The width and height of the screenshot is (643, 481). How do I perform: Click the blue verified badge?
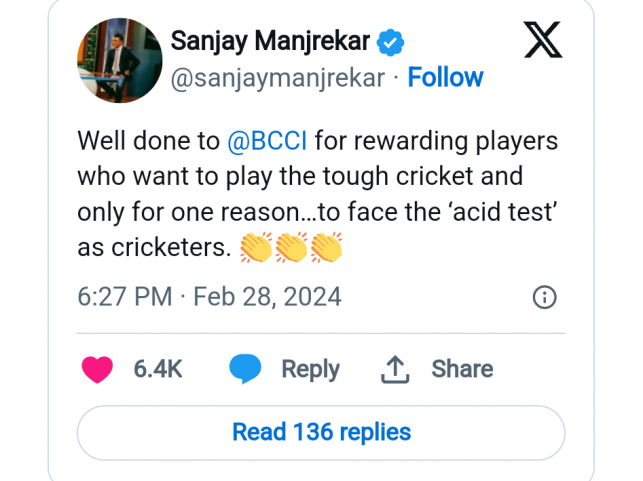[391, 43]
